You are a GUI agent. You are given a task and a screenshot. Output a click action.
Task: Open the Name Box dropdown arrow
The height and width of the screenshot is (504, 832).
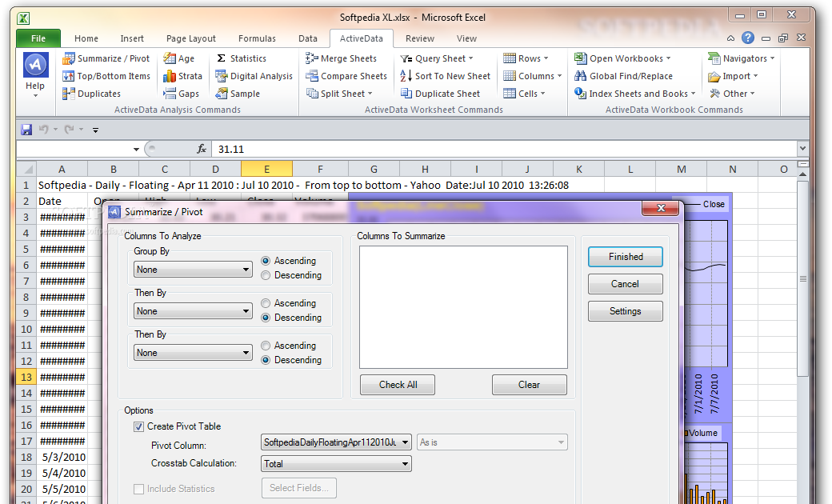point(136,150)
